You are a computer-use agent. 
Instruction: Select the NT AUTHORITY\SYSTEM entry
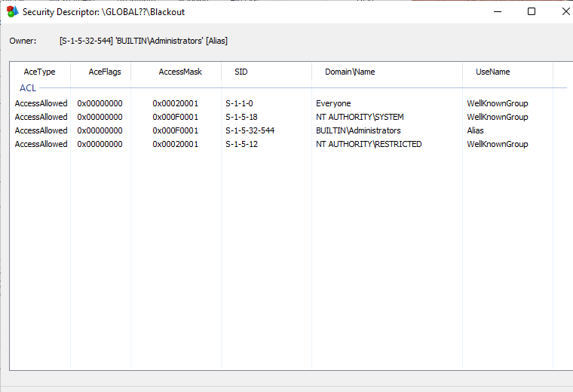(x=360, y=117)
